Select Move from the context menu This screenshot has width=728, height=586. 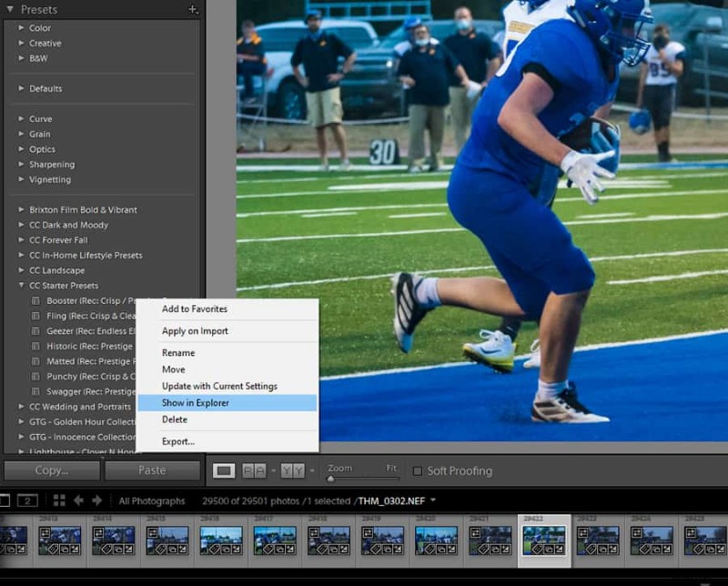click(x=227, y=369)
